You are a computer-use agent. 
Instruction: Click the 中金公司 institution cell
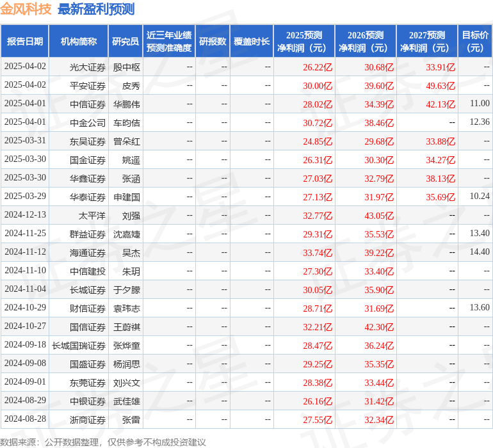tap(88, 123)
